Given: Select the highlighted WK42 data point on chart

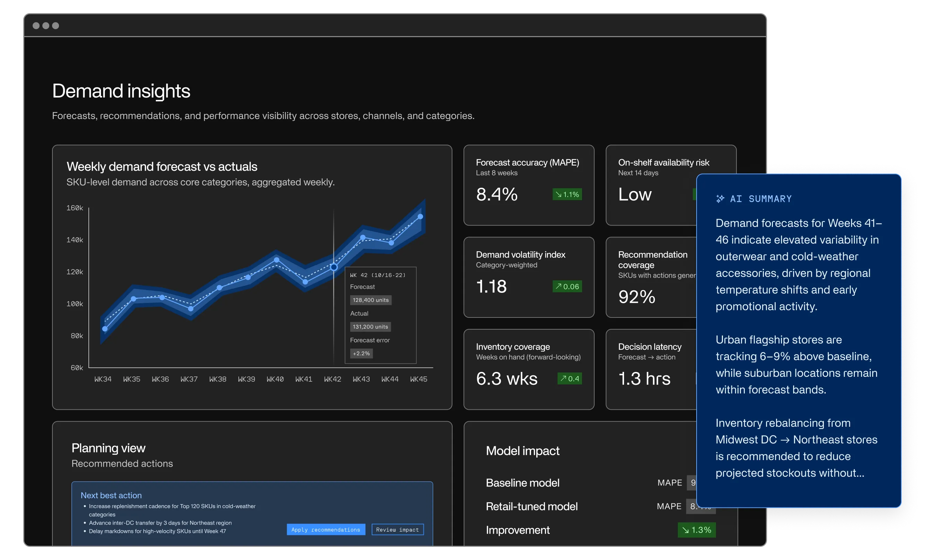Looking at the screenshot, I should (x=334, y=267).
